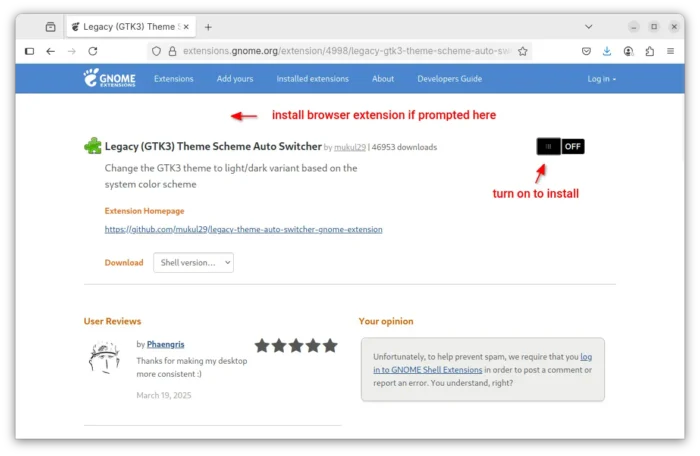Viewport: 700px width, 456px height.
Task: Open the browser extensions puzzle icon
Action: (x=650, y=51)
